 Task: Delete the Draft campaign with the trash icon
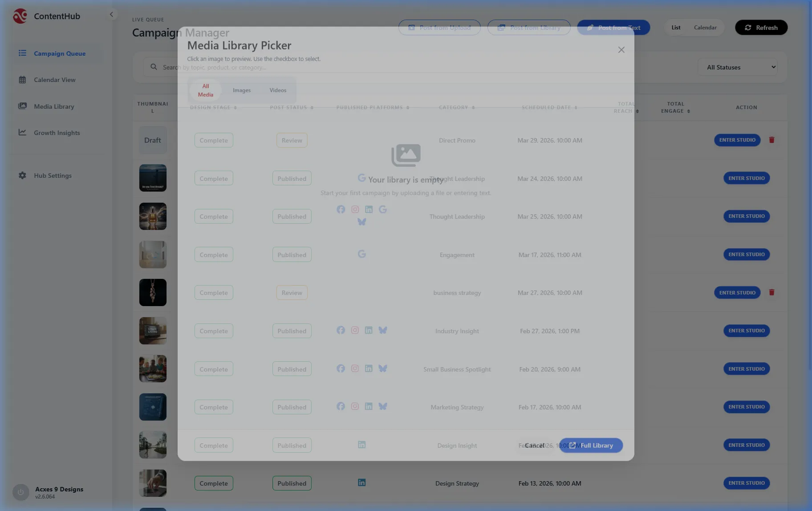(771, 140)
